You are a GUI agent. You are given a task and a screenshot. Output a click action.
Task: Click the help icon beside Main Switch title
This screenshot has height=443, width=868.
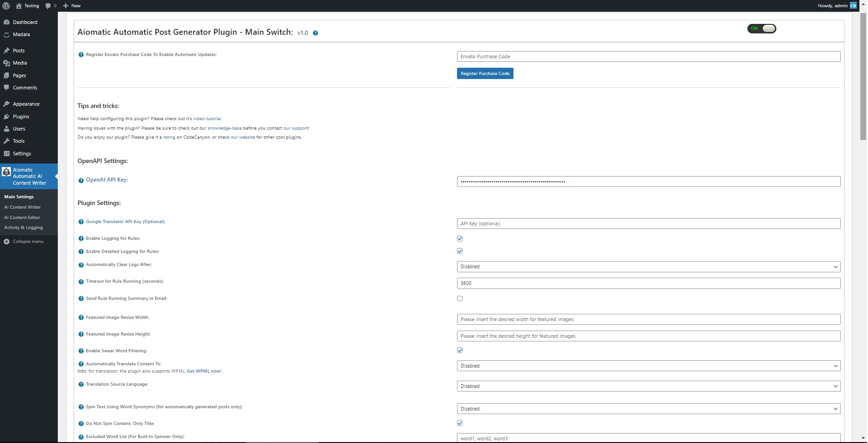click(315, 33)
